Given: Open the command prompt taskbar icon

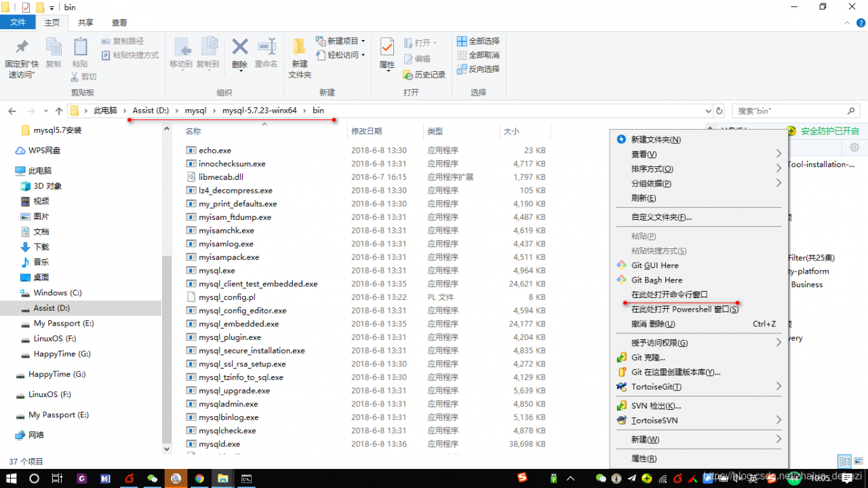Looking at the screenshot, I should (x=246, y=478).
